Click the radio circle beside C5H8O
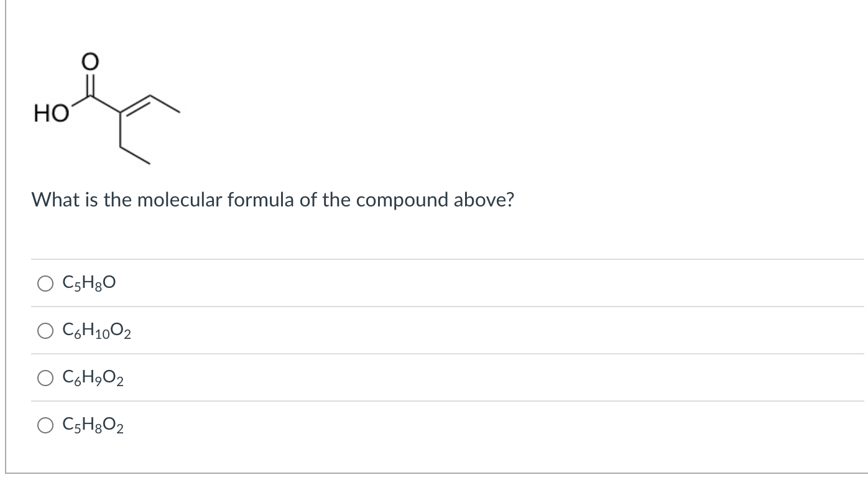This screenshot has height=485, width=868. 44,284
